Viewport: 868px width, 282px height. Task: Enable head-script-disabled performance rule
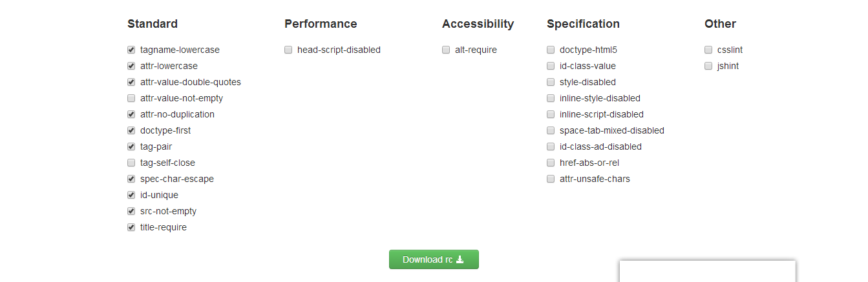(x=288, y=50)
